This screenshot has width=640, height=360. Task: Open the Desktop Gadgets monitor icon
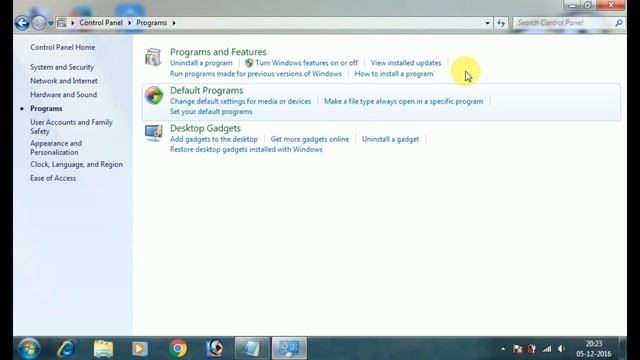[153, 133]
